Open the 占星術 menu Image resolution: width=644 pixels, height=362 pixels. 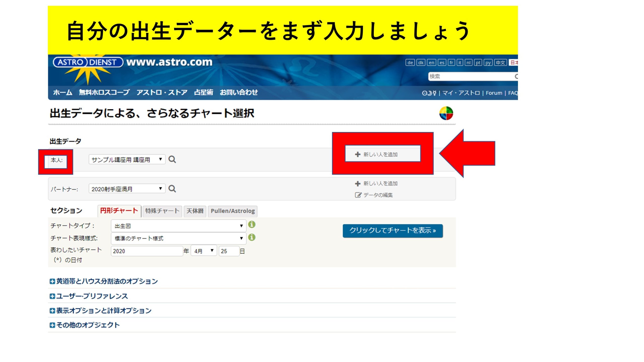[204, 92]
